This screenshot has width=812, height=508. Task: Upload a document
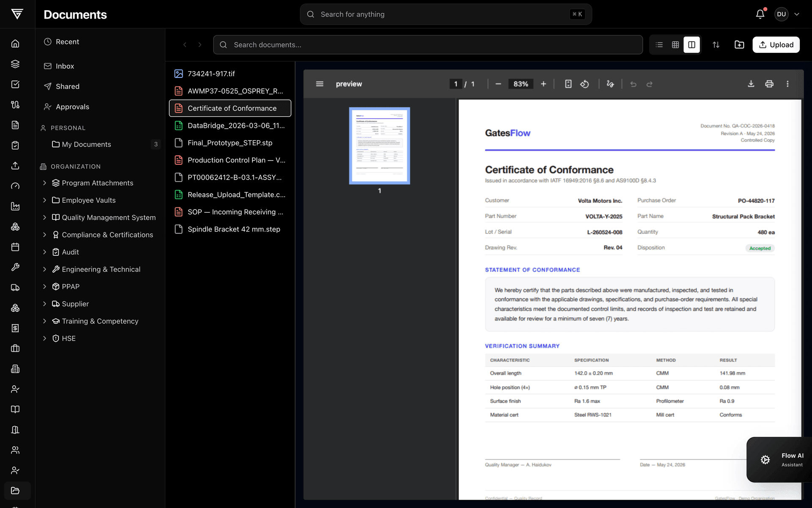coord(776,45)
